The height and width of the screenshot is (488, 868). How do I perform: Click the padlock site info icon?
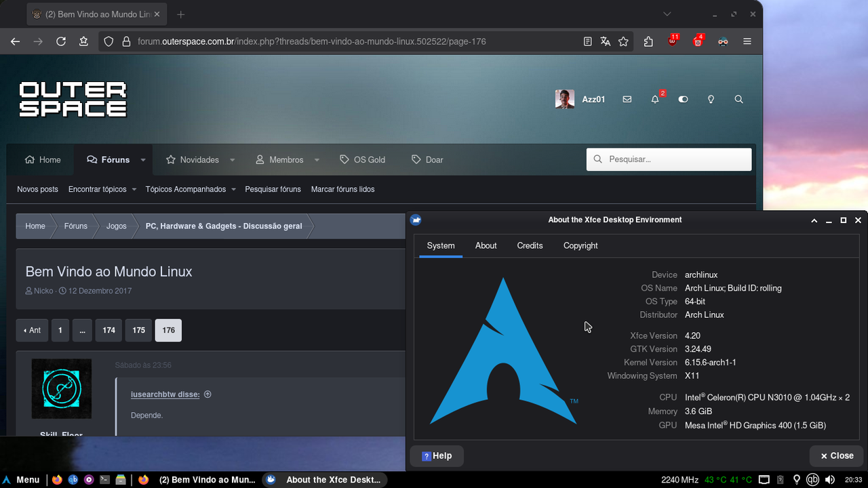(125, 41)
